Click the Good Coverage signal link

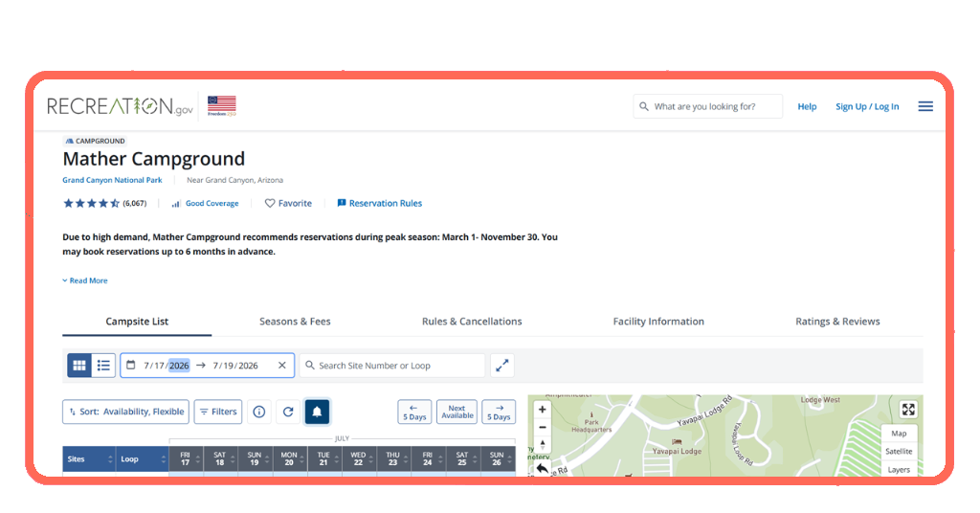point(206,203)
